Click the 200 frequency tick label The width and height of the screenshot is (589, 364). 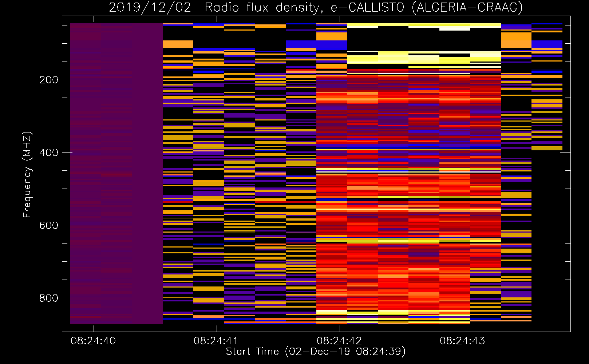pos(49,80)
